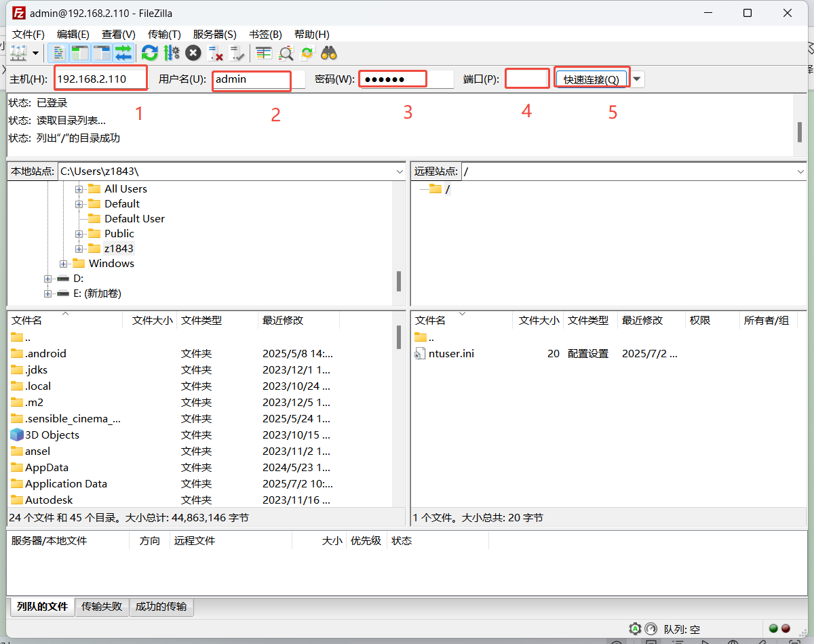Screen dimensions: 814x644
Task: Click the host field with 192.168.2.110
Action: 101,79
